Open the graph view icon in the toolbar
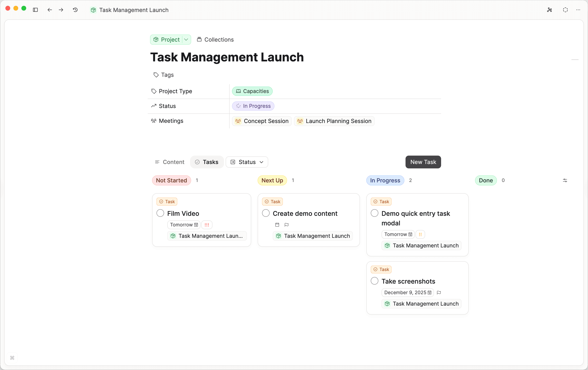The width and height of the screenshot is (588, 370). [549, 10]
